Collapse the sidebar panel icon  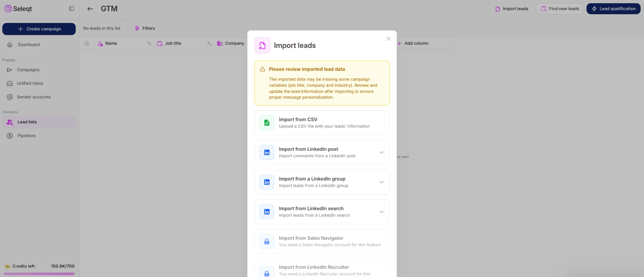click(71, 9)
